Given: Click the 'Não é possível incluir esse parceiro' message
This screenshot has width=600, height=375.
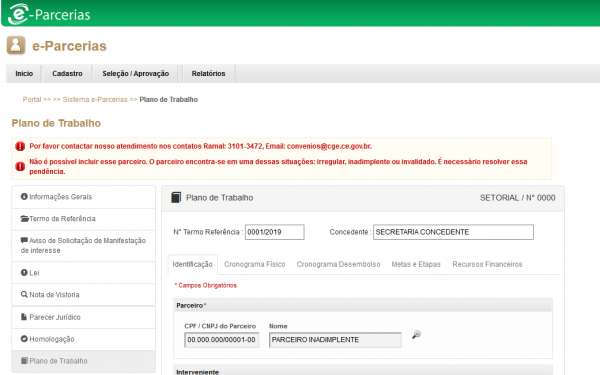Looking at the screenshot, I should [278, 166].
